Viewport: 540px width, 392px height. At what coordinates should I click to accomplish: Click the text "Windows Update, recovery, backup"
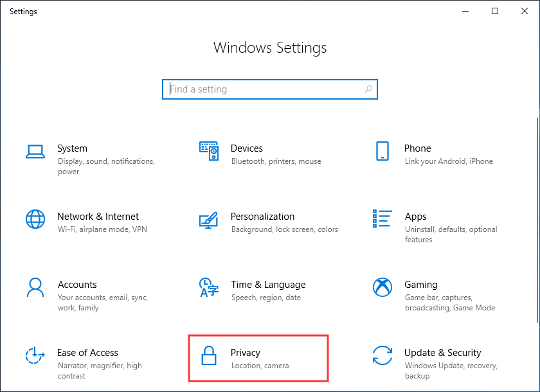coord(451,371)
